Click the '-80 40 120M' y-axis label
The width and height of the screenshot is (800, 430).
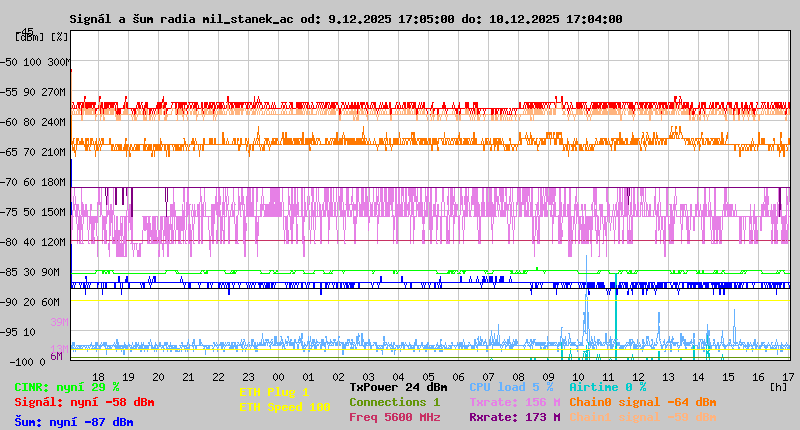(x=33, y=242)
